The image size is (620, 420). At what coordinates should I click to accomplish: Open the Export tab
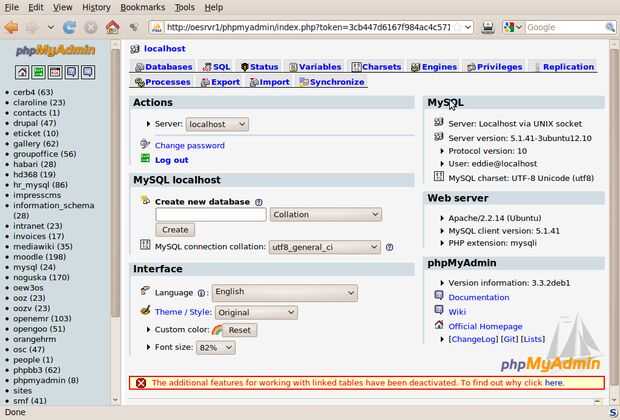click(x=220, y=82)
